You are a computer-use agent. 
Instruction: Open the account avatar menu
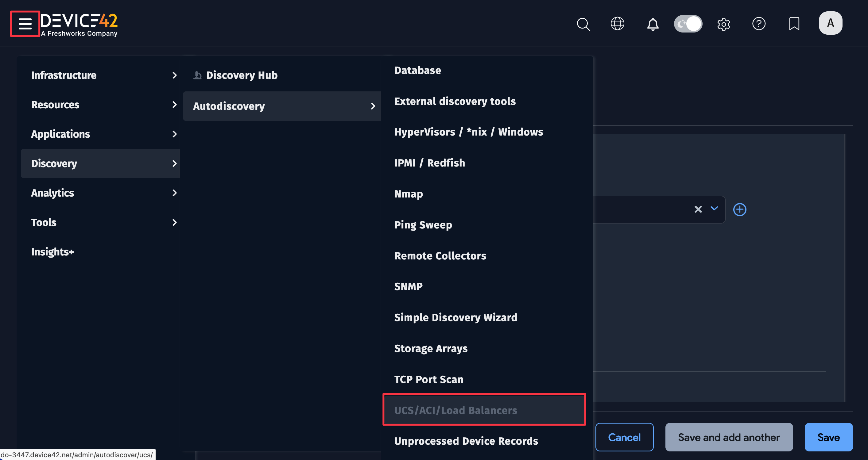830,23
